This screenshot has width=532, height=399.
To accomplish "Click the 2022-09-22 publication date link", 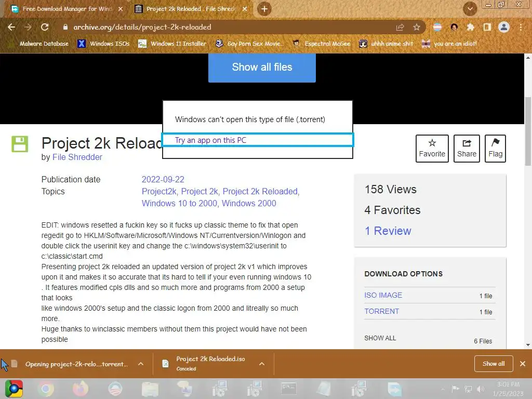I will (x=163, y=179).
